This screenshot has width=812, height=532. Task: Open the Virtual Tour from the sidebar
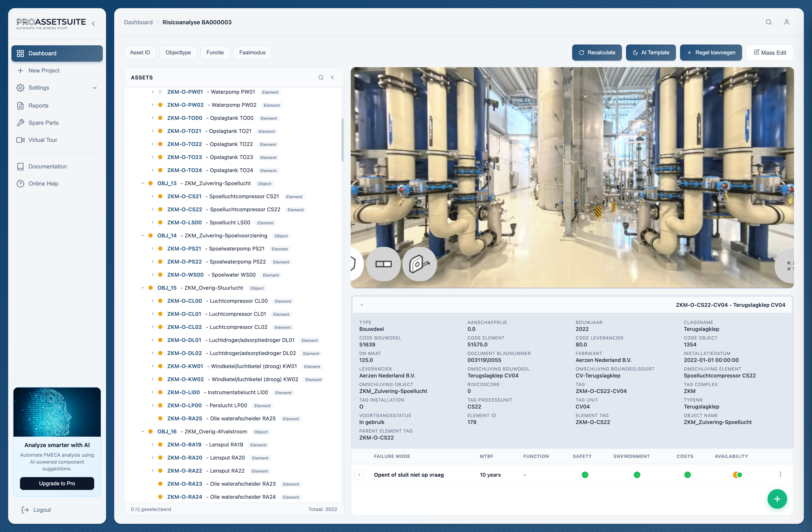point(42,140)
